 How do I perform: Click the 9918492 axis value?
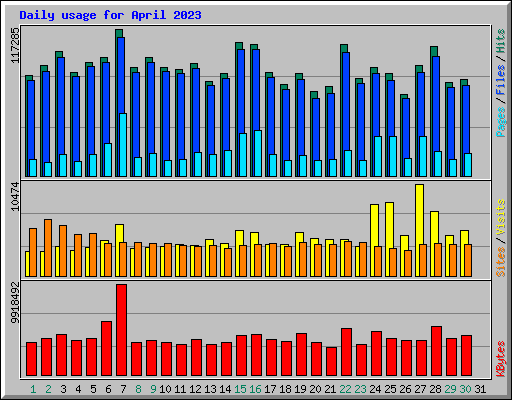click(x=15, y=303)
